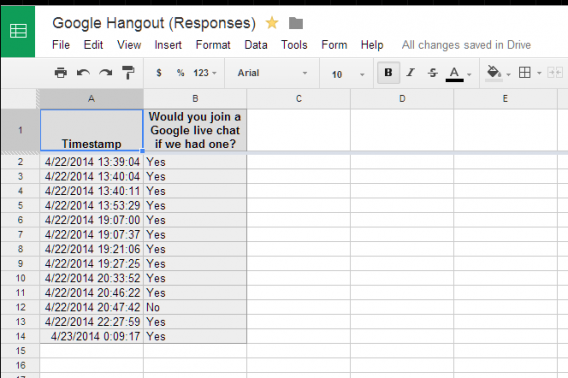
Task: Select row 15 header
Action: coord(20,351)
